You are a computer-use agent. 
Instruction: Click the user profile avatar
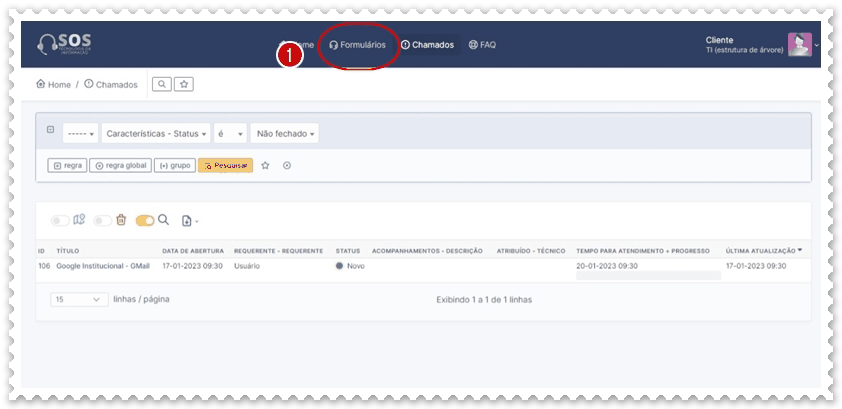tap(799, 45)
